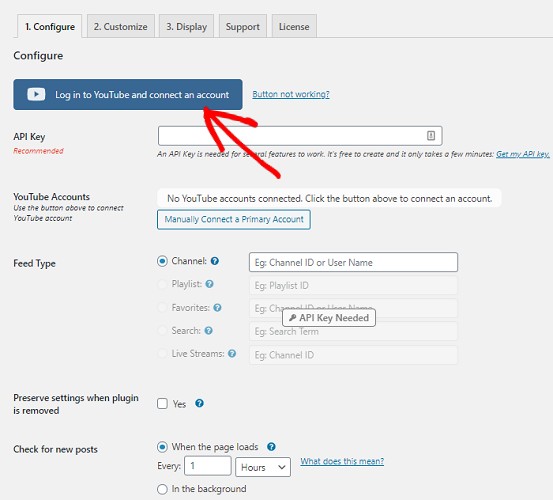Open the 3. Display tab
This screenshot has height=500, width=553.
point(186,26)
